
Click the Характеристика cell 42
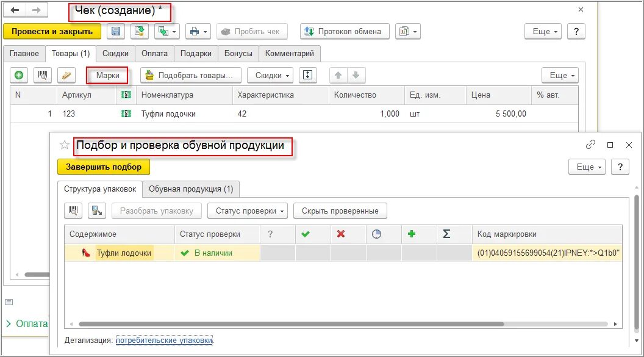click(x=281, y=114)
